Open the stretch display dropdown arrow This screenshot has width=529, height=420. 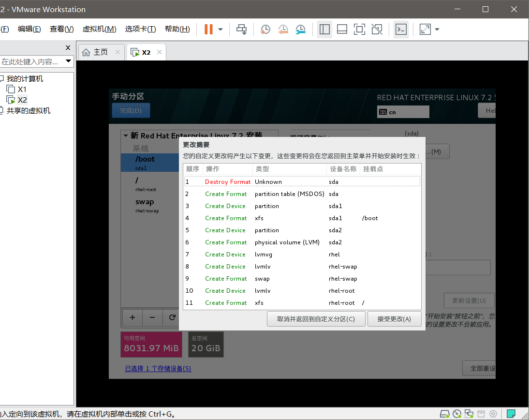(437, 30)
